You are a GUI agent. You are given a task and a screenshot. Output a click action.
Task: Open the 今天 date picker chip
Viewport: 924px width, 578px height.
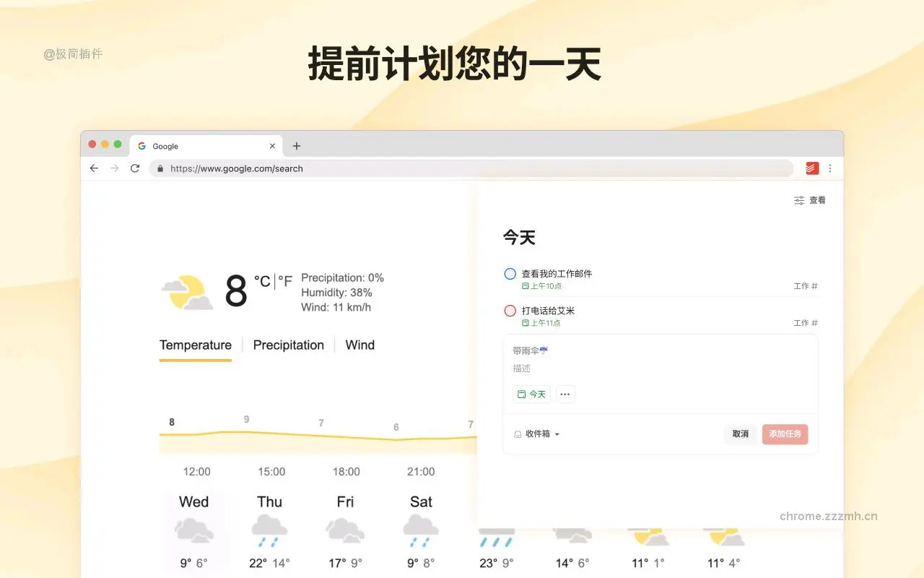pos(531,394)
